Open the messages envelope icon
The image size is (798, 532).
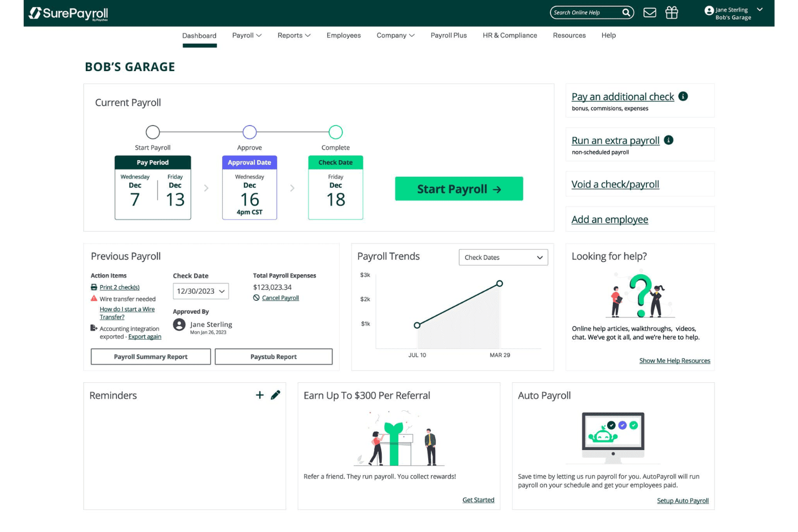650,12
